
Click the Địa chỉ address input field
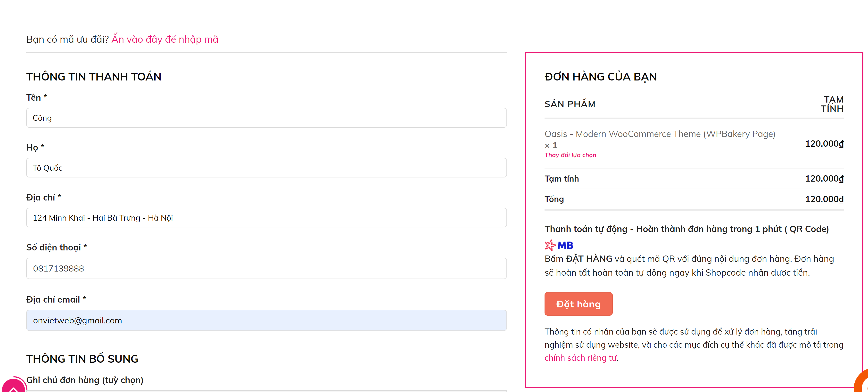click(266, 218)
